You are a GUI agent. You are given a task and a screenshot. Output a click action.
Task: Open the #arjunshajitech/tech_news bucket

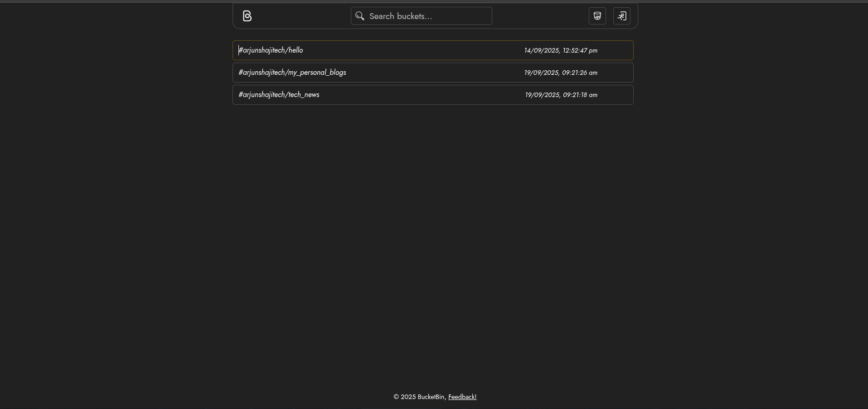pos(279,95)
